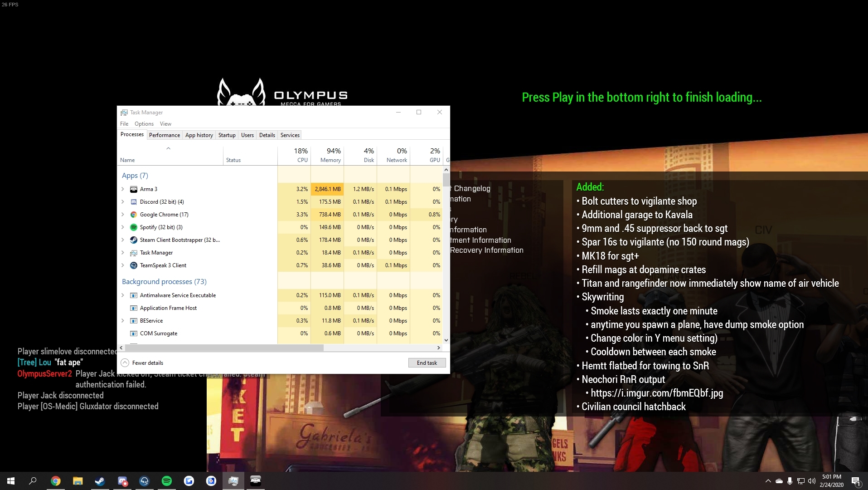Click the Background processes (73) group heading
The height and width of the screenshot is (490, 868).
click(164, 282)
